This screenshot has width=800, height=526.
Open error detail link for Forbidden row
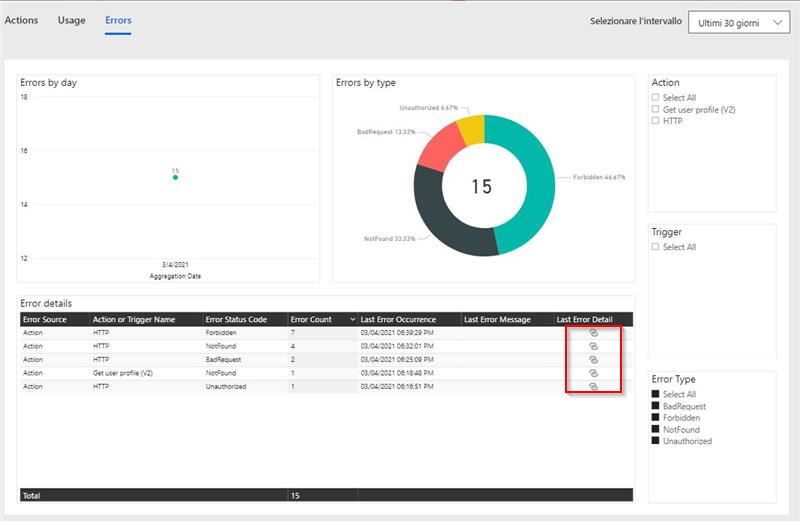593,332
